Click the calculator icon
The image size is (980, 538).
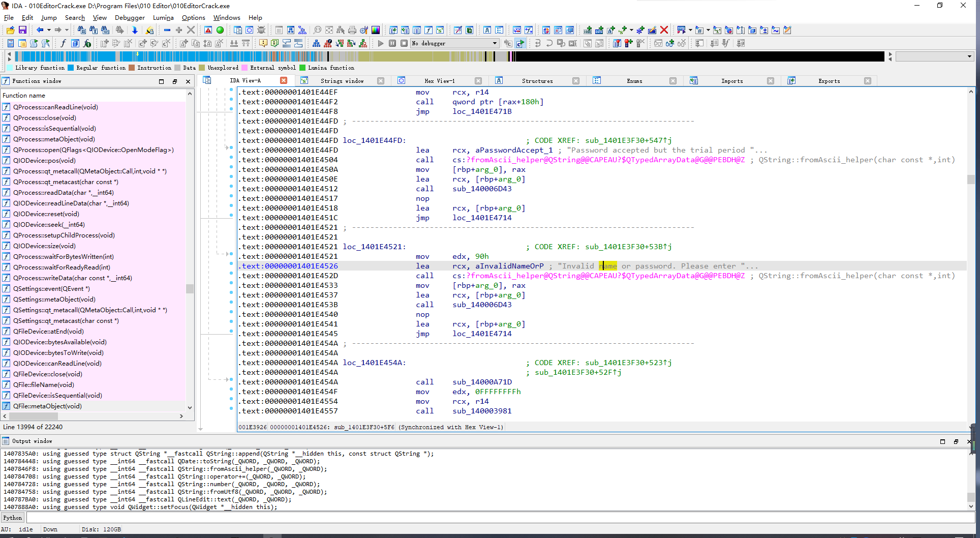pos(11,43)
